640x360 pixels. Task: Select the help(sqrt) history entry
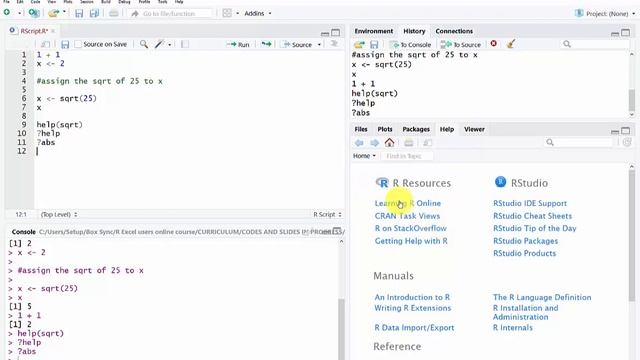click(x=375, y=93)
